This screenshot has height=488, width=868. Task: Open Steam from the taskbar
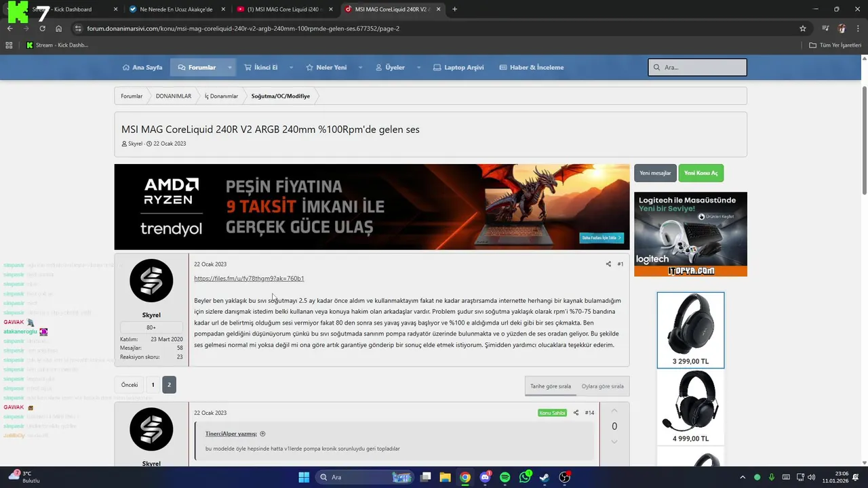[x=545, y=477]
